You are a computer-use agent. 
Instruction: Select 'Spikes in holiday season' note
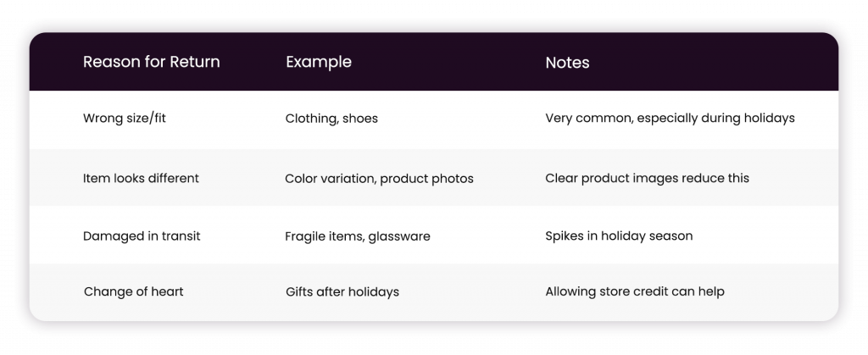pyautogui.click(x=618, y=236)
